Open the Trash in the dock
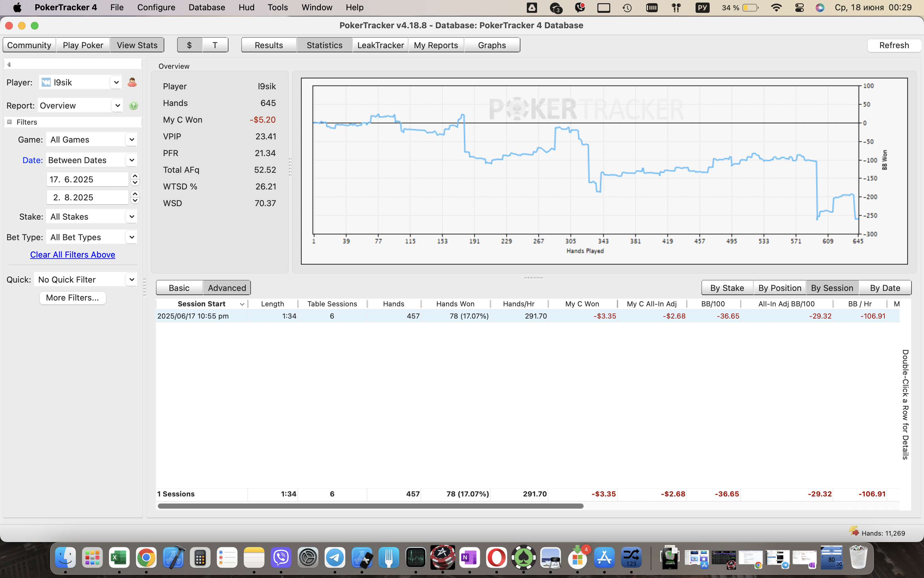This screenshot has height=578, width=924. click(x=858, y=558)
